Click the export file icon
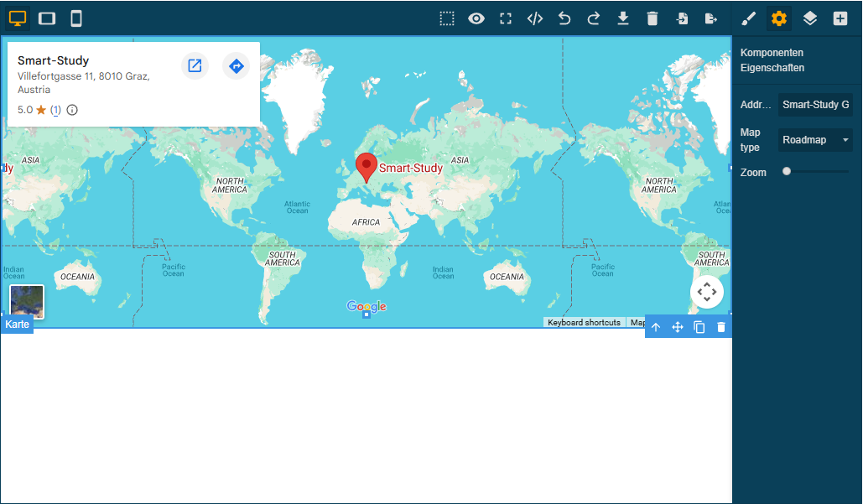Image resolution: width=863 pixels, height=504 pixels. tap(711, 18)
